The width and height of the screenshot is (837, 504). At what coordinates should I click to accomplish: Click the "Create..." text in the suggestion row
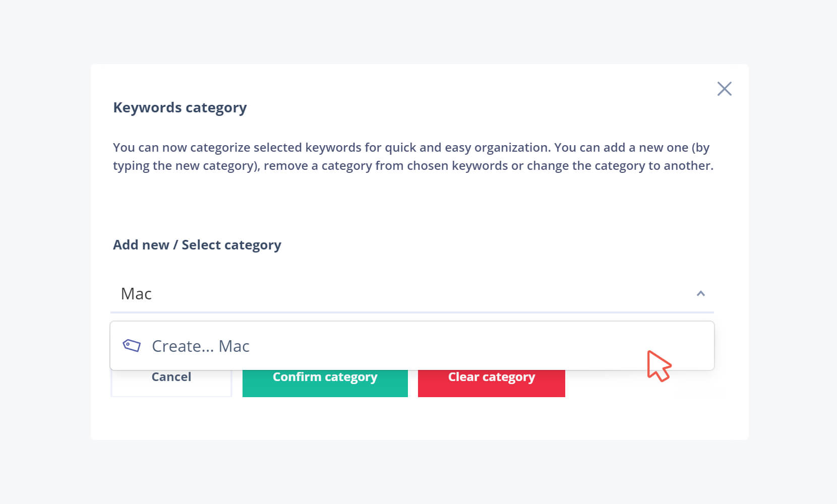[183, 346]
